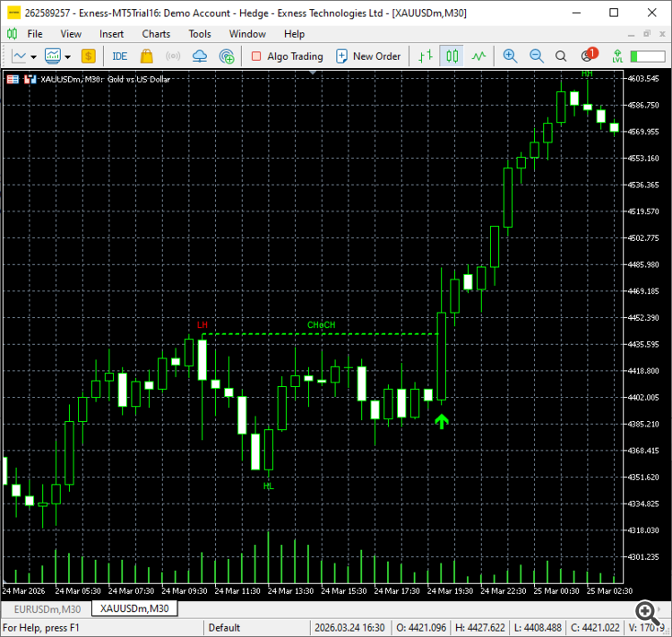Open chat with notification badge
672x637 pixels.
click(589, 56)
